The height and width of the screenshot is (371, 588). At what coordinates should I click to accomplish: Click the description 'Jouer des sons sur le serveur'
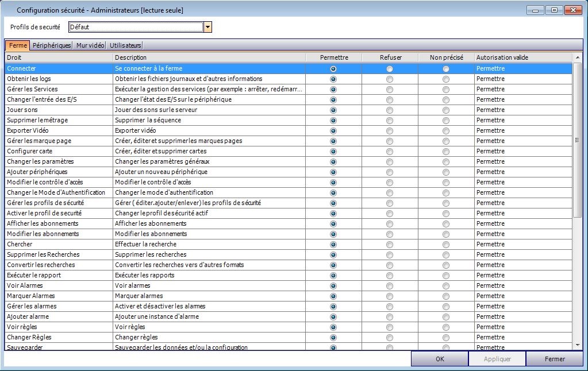[x=156, y=110]
